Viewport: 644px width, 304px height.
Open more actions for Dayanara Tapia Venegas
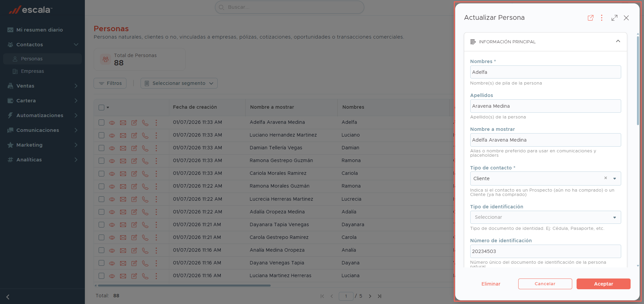pyautogui.click(x=156, y=225)
